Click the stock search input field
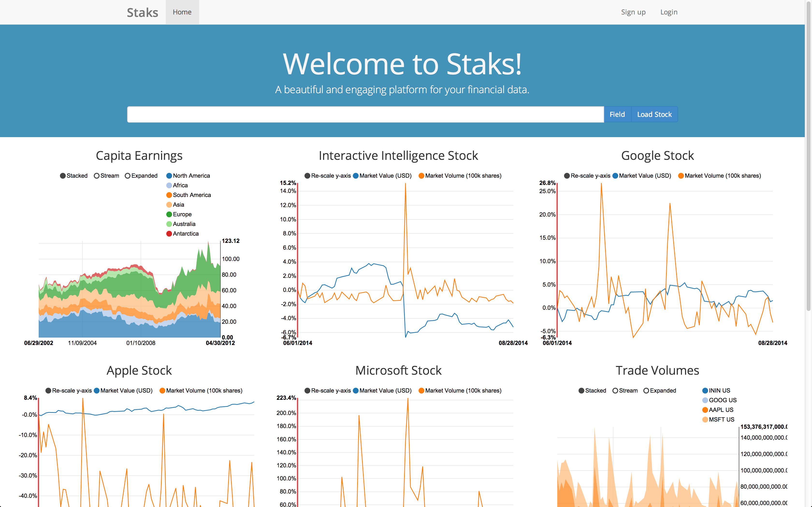The image size is (812, 507). point(365,114)
